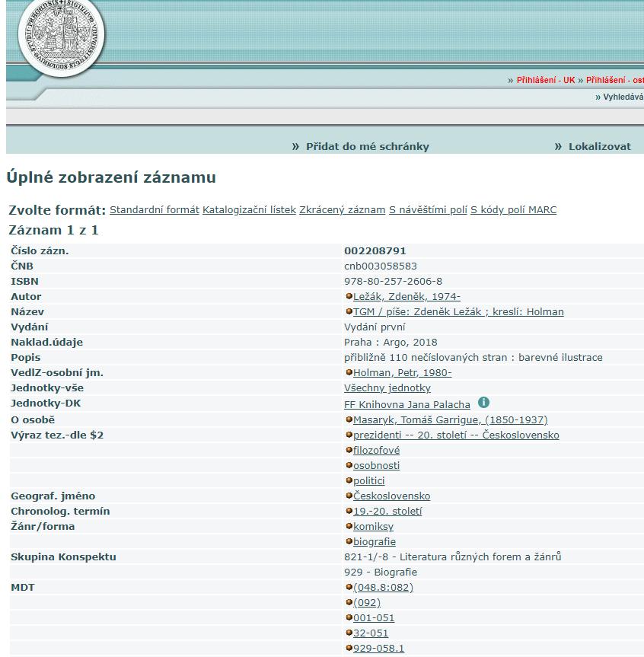
Task: Click Lokalizovat in the action bar
Action: coord(599,147)
